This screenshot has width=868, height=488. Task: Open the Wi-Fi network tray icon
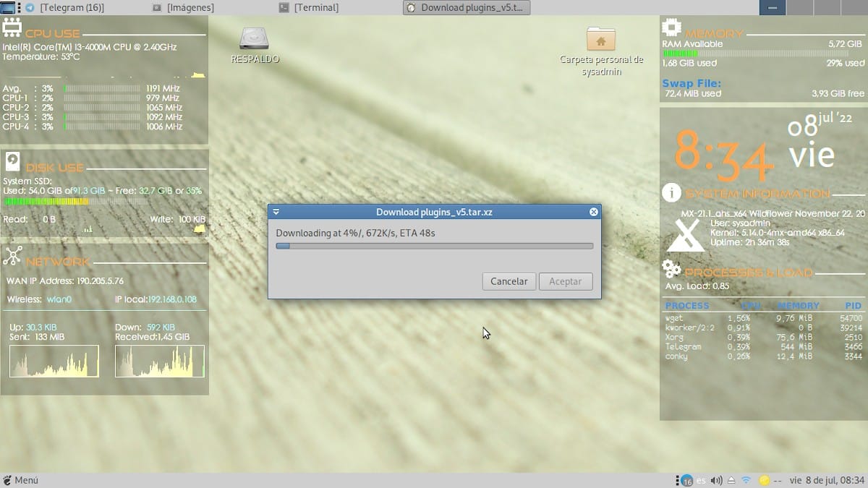coord(746,480)
